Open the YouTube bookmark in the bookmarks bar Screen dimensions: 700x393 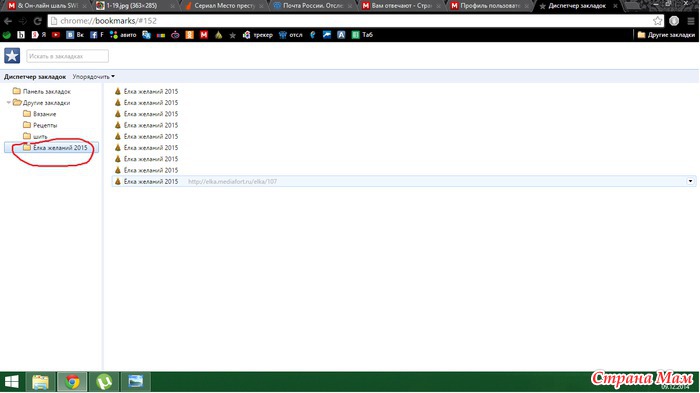point(56,35)
